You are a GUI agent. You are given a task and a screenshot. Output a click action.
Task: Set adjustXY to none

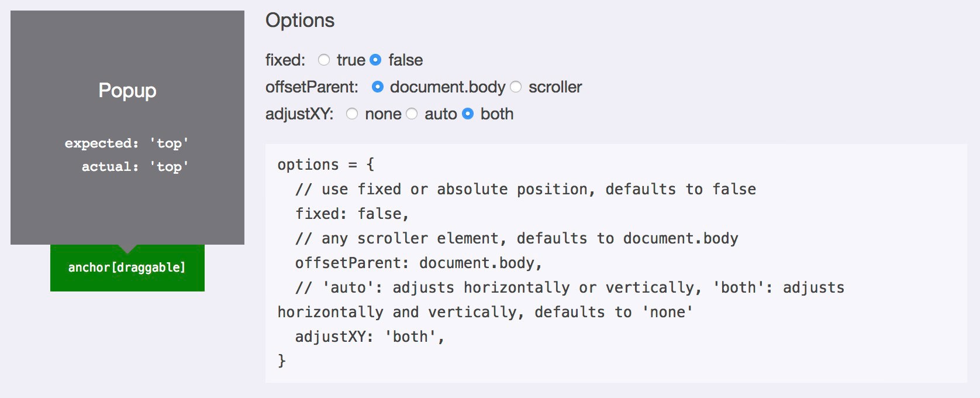(x=352, y=114)
